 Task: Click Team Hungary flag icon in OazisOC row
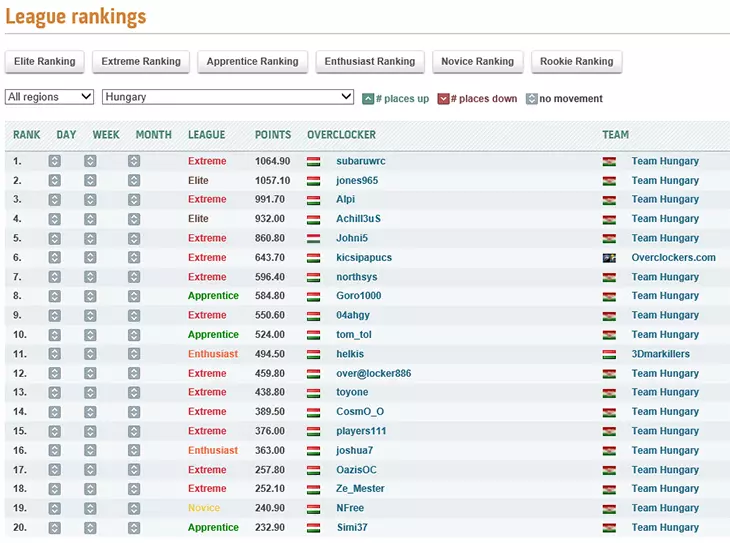point(609,470)
